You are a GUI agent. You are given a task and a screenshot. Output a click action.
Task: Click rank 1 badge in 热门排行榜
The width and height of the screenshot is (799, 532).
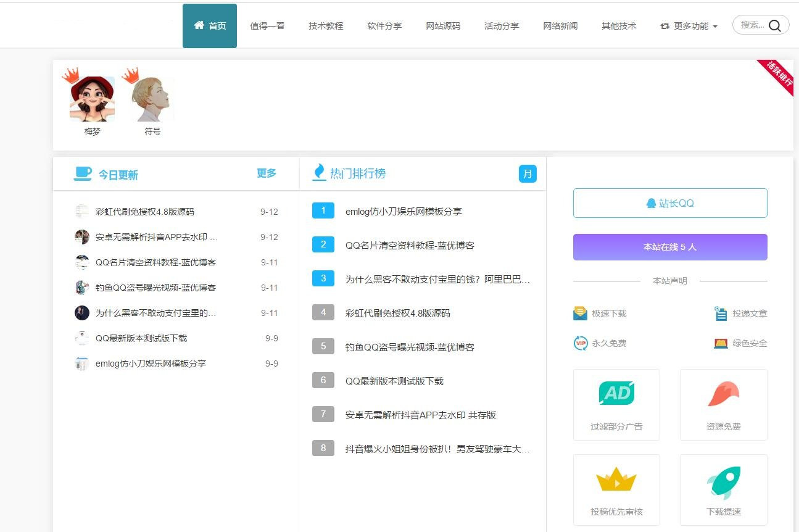[x=323, y=210]
